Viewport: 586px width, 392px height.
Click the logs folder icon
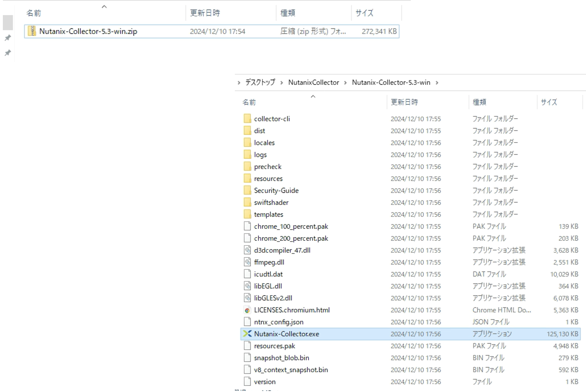[x=247, y=154]
